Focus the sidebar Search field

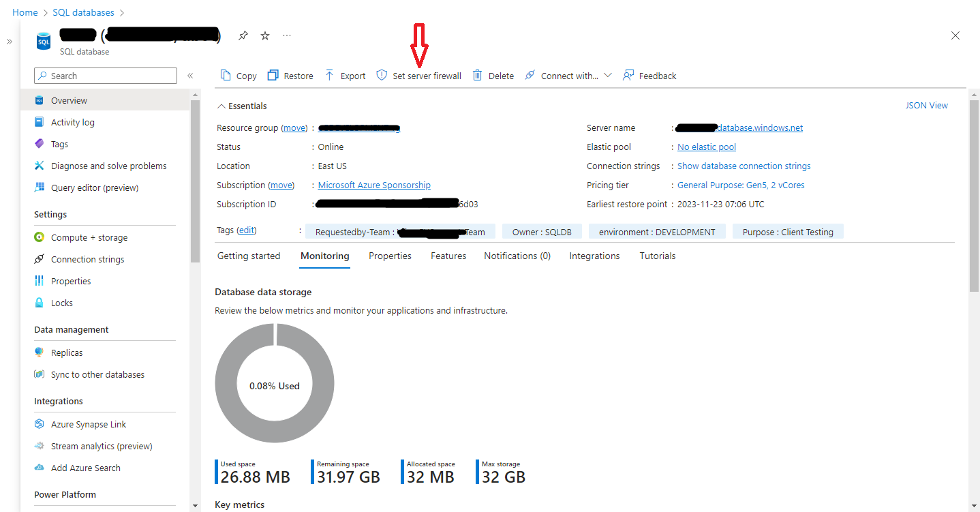(106, 76)
